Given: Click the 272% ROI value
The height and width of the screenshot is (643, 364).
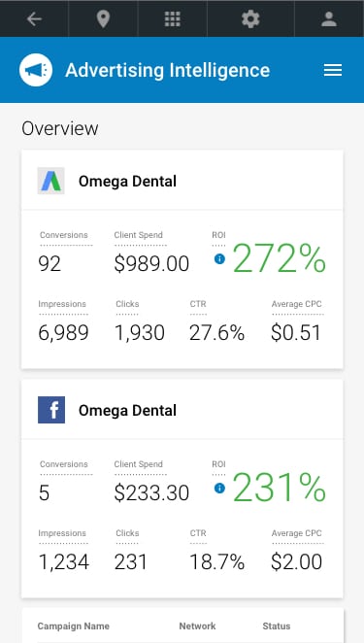Looking at the screenshot, I should coord(280,258).
